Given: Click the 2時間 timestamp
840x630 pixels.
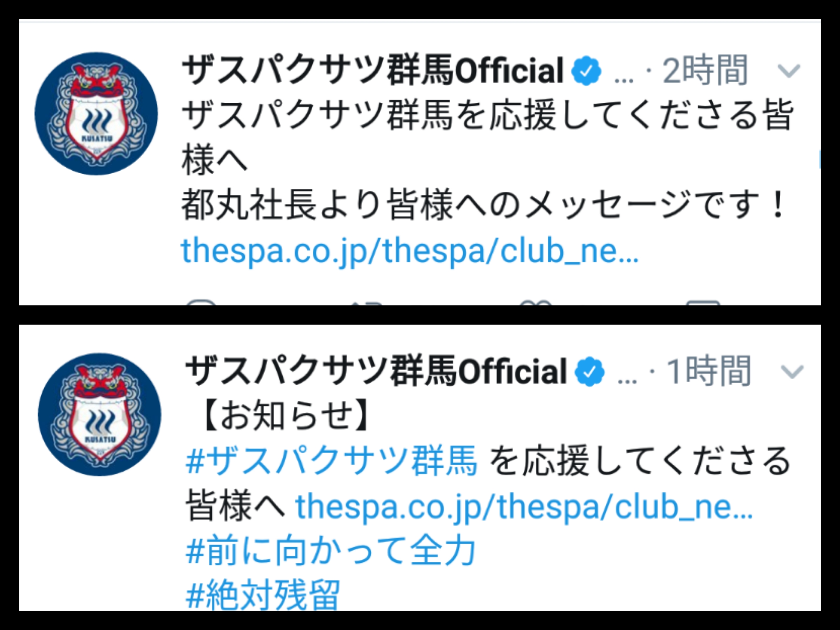Looking at the screenshot, I should 705,70.
